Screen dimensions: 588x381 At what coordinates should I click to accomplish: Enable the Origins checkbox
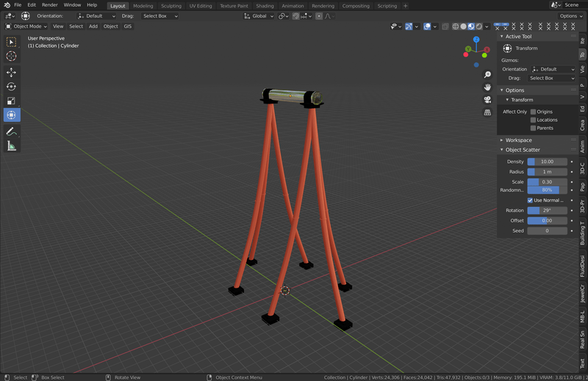click(533, 112)
